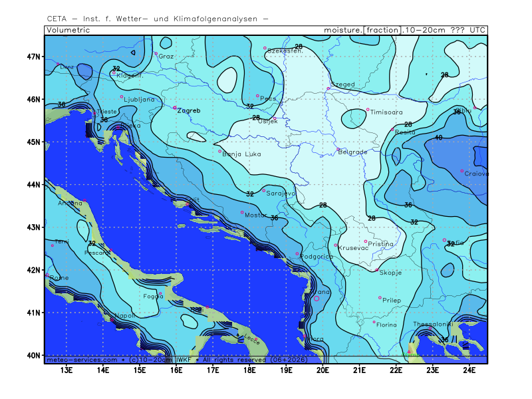Click the Skopje city marker
532x399 pixels.
click(x=377, y=270)
